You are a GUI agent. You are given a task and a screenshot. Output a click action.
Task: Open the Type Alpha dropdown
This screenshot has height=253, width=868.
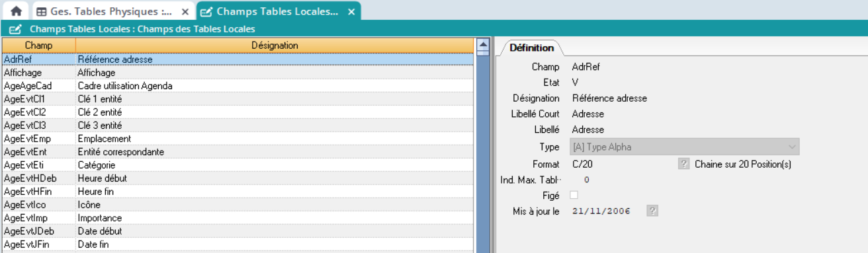click(684, 147)
